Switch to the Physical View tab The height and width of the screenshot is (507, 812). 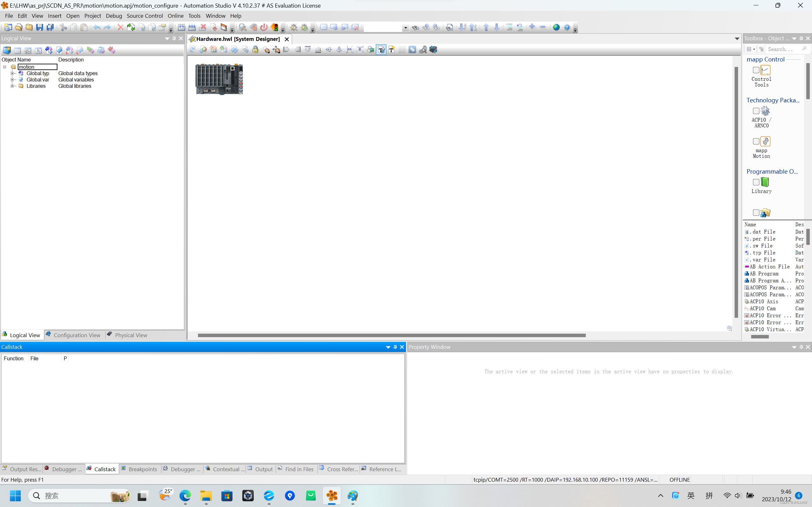coord(131,335)
